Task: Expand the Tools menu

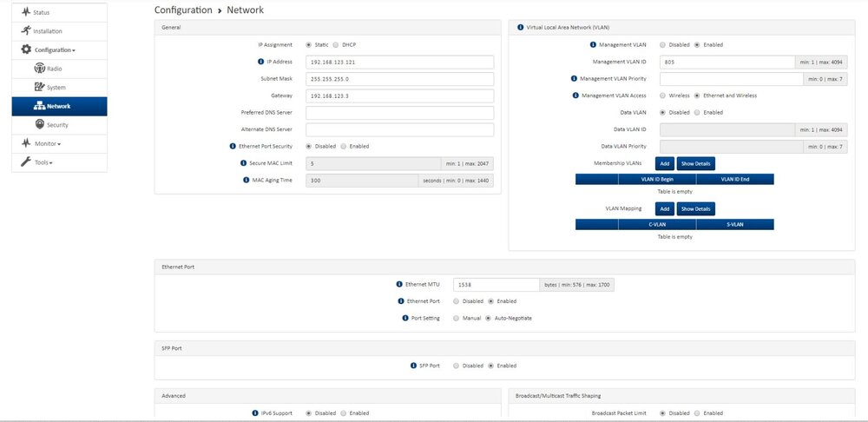Action: tap(43, 162)
